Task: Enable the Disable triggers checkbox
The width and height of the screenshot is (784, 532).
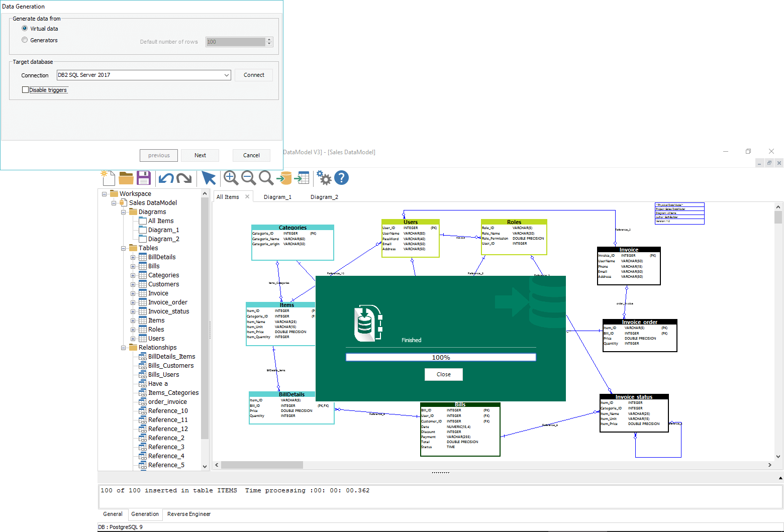Action: click(25, 89)
